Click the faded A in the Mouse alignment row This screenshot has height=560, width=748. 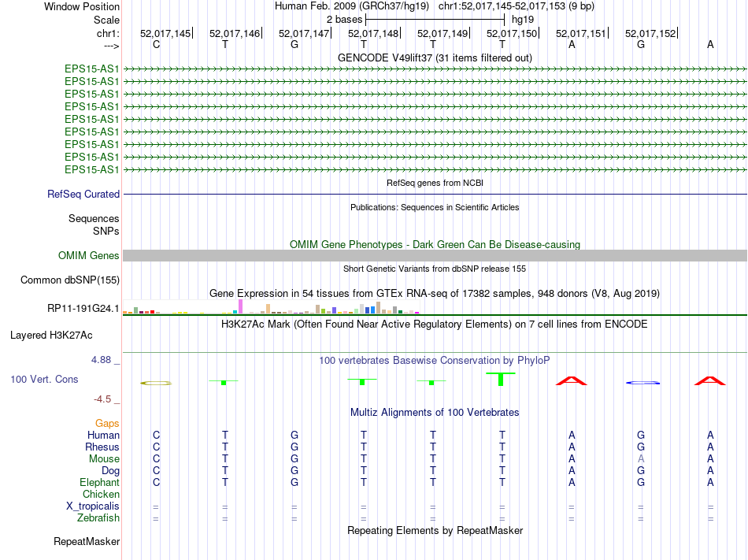[x=641, y=459]
